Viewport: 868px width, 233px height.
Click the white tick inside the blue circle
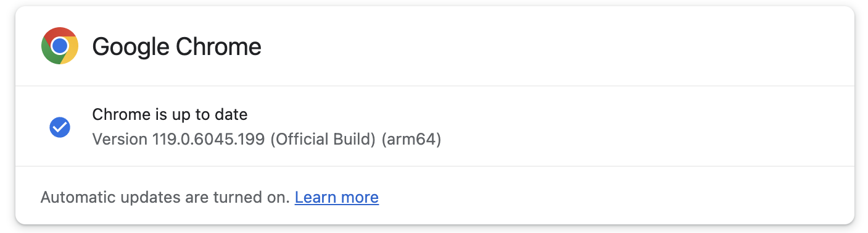tap(60, 127)
